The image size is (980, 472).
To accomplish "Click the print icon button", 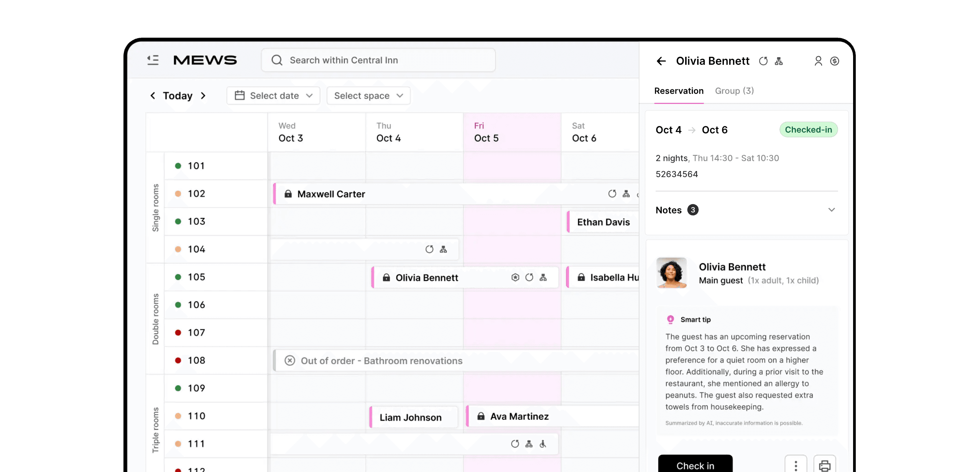I will tap(825, 464).
